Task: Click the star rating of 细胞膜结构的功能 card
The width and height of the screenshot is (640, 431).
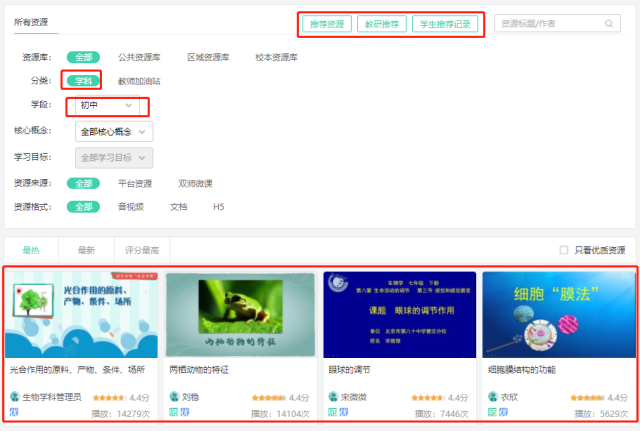Action: click(587, 398)
